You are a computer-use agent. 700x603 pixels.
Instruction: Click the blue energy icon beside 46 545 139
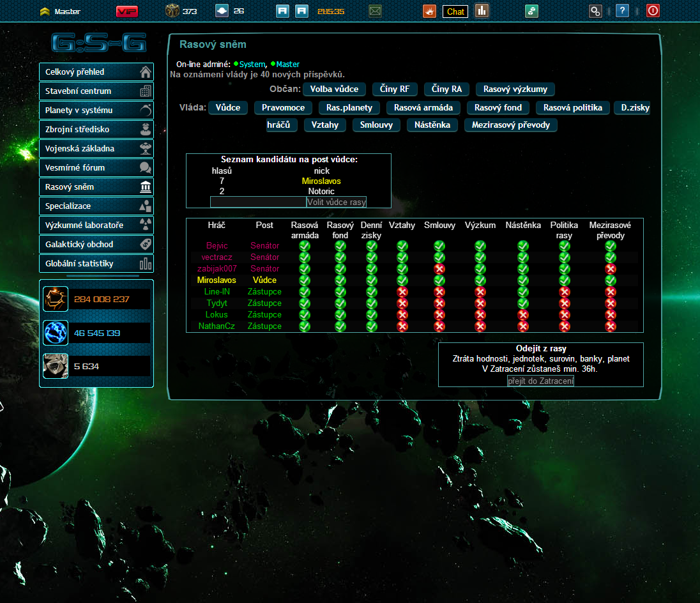coord(56,333)
